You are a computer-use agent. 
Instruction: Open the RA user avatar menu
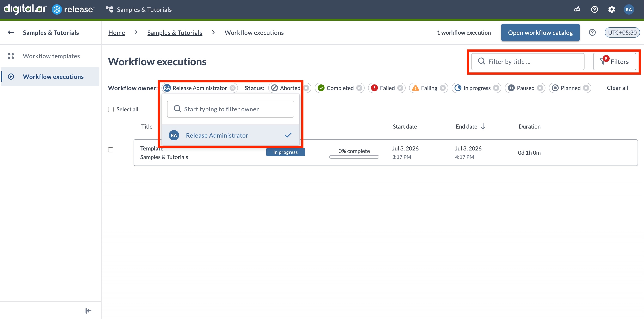[x=629, y=9]
